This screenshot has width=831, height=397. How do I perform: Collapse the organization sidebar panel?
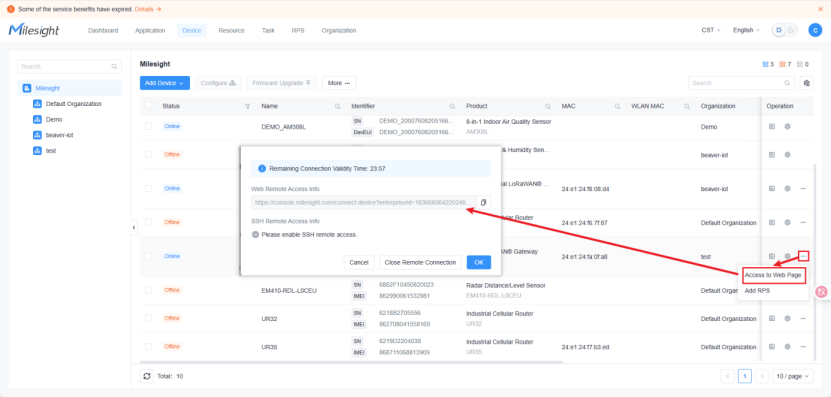click(134, 227)
